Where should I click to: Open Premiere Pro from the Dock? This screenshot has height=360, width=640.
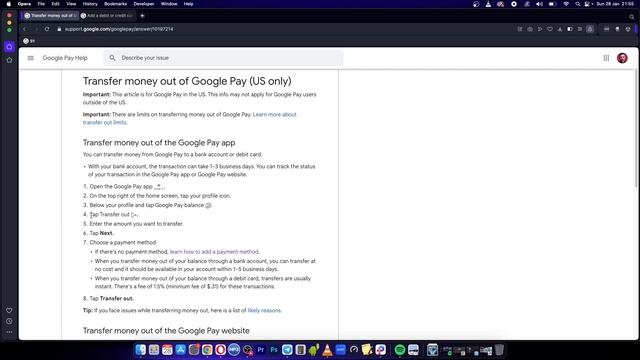[260, 350]
